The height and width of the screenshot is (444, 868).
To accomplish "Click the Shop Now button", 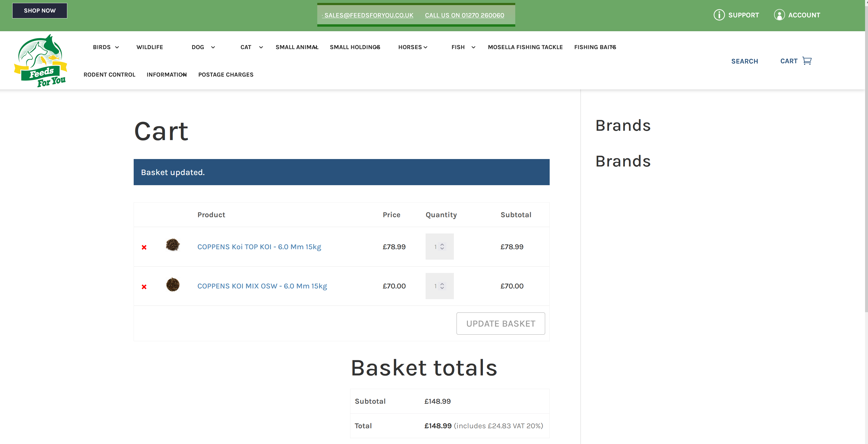I will click(x=40, y=10).
